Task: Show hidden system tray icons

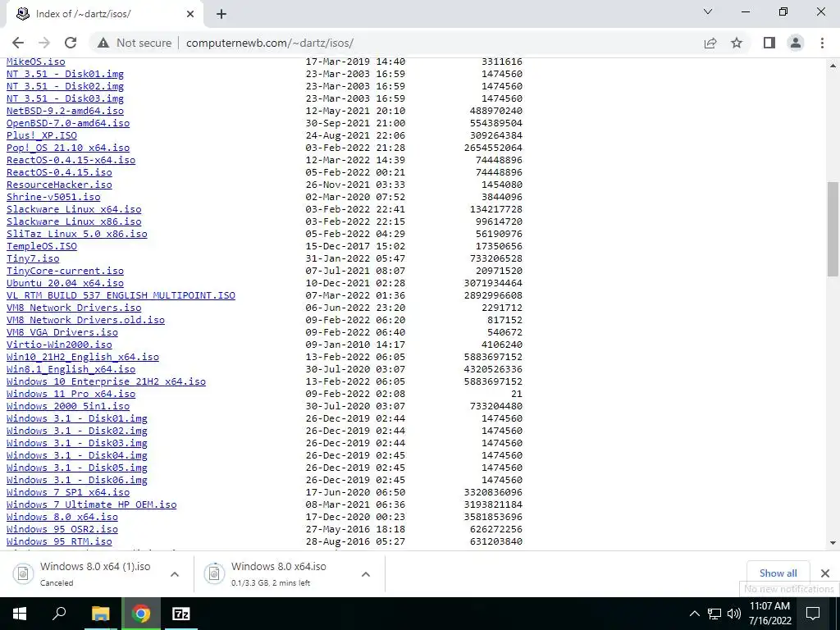Action: pyautogui.click(x=694, y=614)
